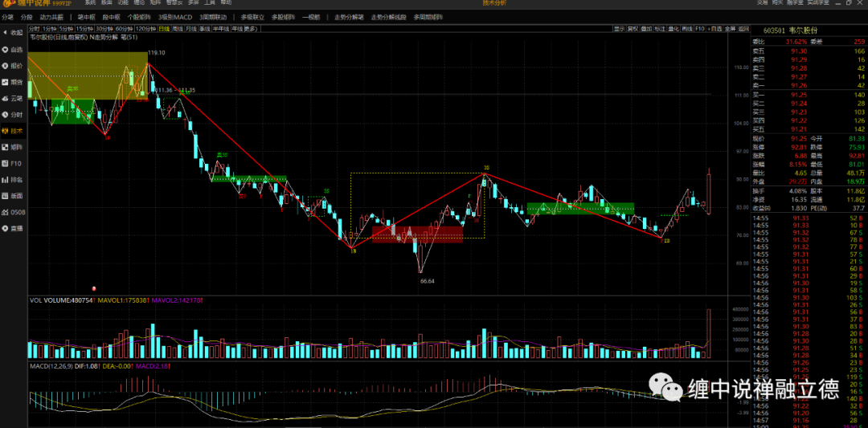Select the 3级别MACD toolbar item
Screen dimensions: 868x428
(175, 17)
